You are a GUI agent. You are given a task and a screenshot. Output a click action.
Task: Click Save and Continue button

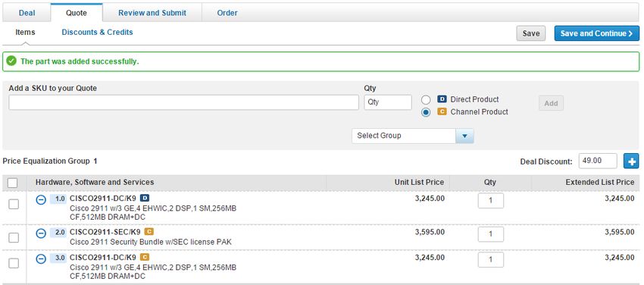pos(596,33)
